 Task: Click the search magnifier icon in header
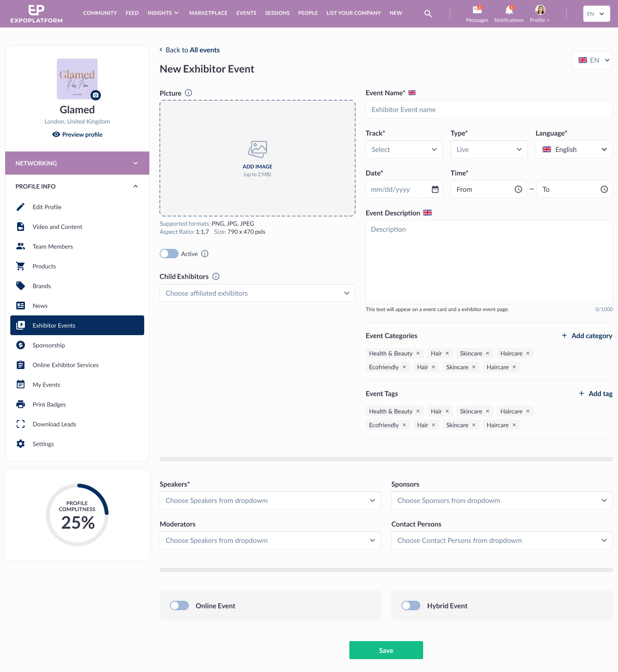(x=428, y=14)
